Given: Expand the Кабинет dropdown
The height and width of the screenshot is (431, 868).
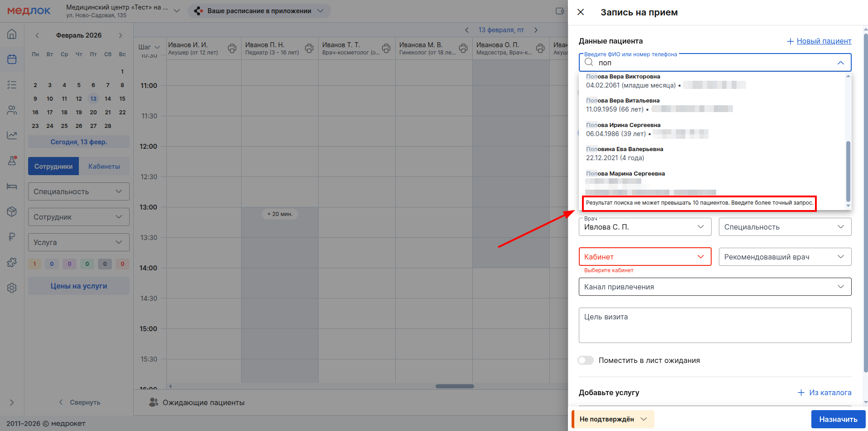Looking at the screenshot, I should pos(645,257).
